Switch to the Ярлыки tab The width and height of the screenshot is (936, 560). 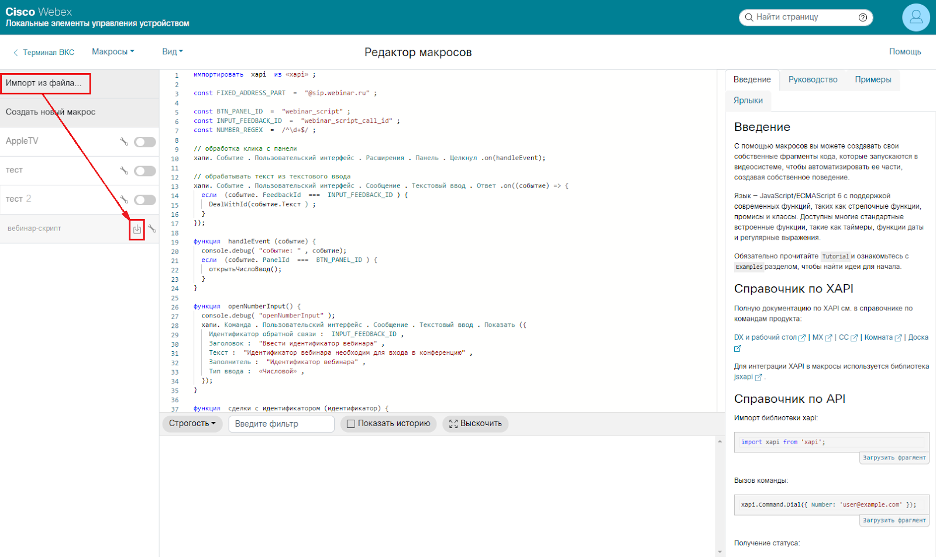(748, 101)
